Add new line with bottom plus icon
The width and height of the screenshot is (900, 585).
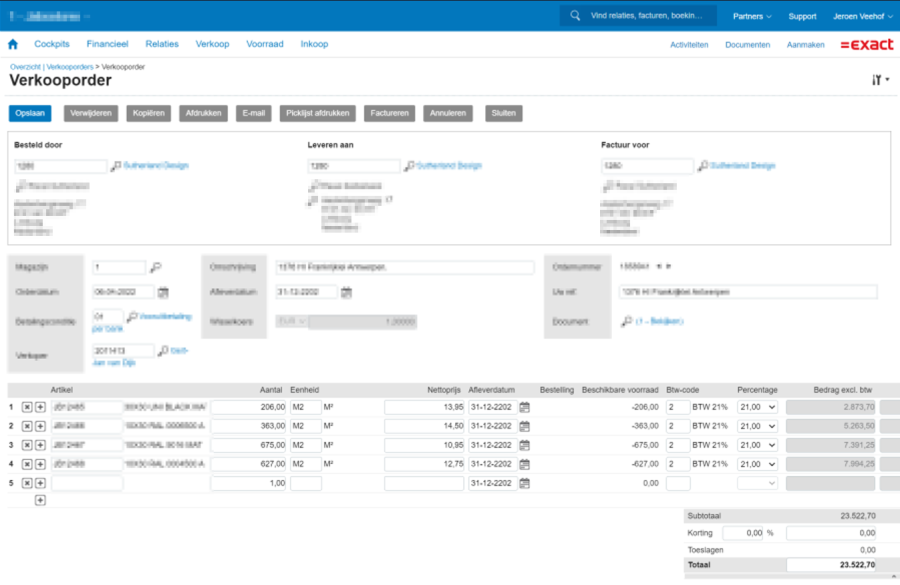tap(40, 500)
